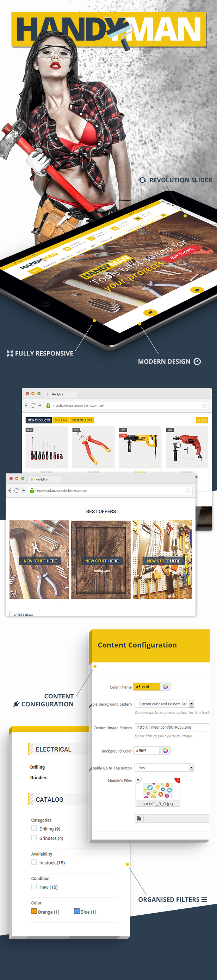Click the expand arrows on the module file thumbnail
Image resolution: width=217 pixels, height=980 pixels.
(138, 780)
